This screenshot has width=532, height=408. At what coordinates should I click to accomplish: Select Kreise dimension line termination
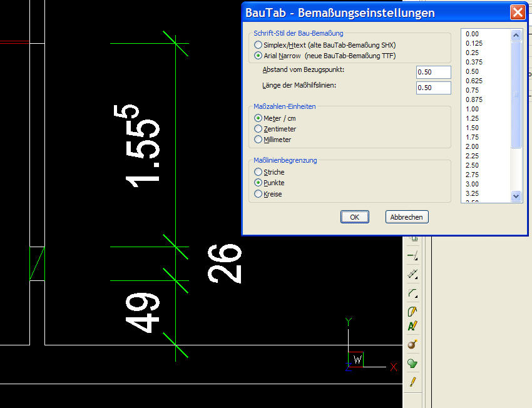(x=258, y=193)
